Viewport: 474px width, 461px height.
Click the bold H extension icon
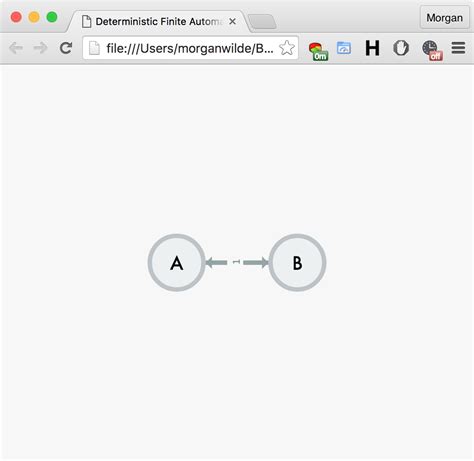372,48
